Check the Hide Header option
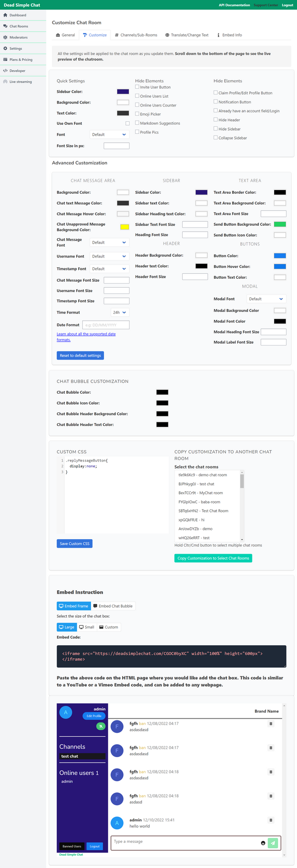The height and width of the screenshot is (868, 297). 214,120
